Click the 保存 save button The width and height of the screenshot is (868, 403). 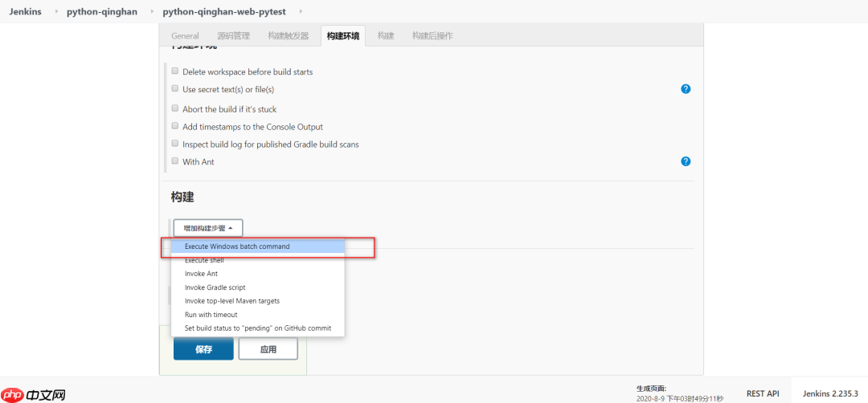pyautogui.click(x=203, y=349)
